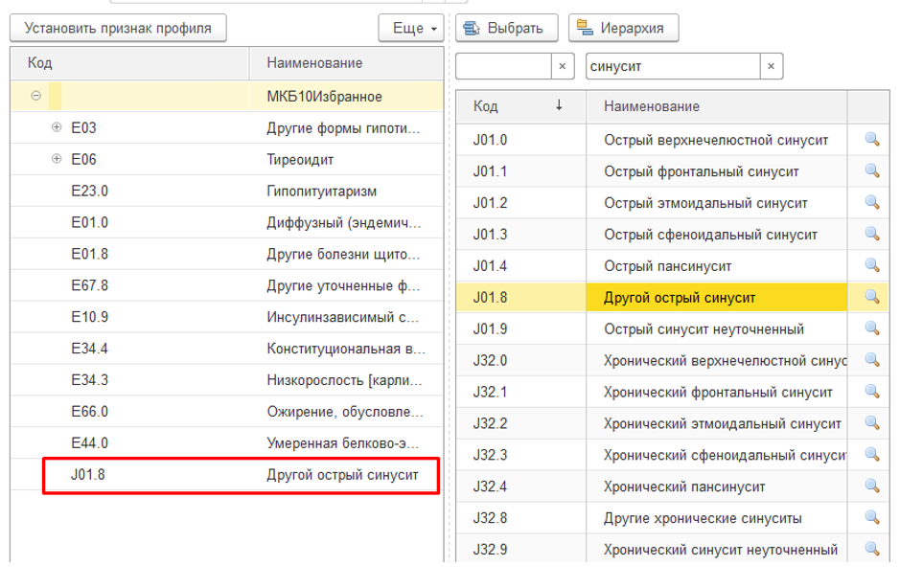The image size is (900, 588).
Task: Click magnifier icon for J32.4 row
Action: pyautogui.click(x=871, y=486)
